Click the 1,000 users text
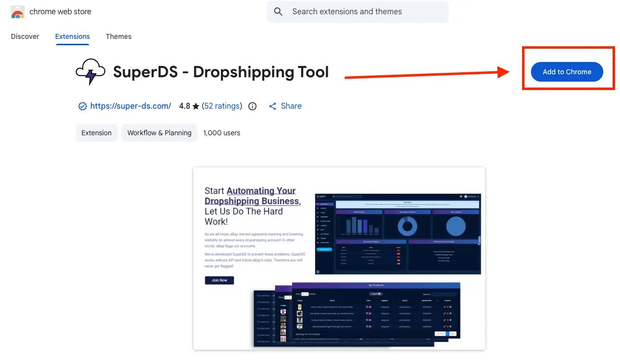This screenshot has width=620, height=364. click(221, 133)
